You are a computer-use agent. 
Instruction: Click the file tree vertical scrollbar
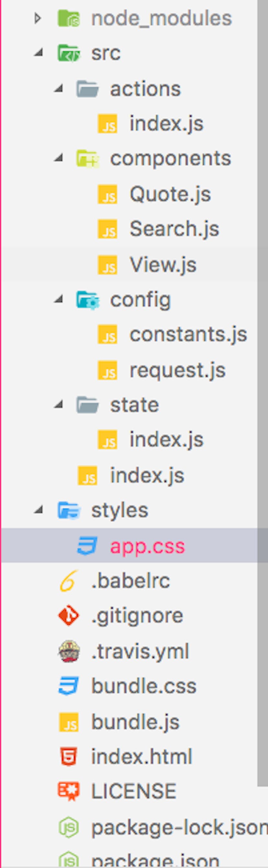[262, 393]
